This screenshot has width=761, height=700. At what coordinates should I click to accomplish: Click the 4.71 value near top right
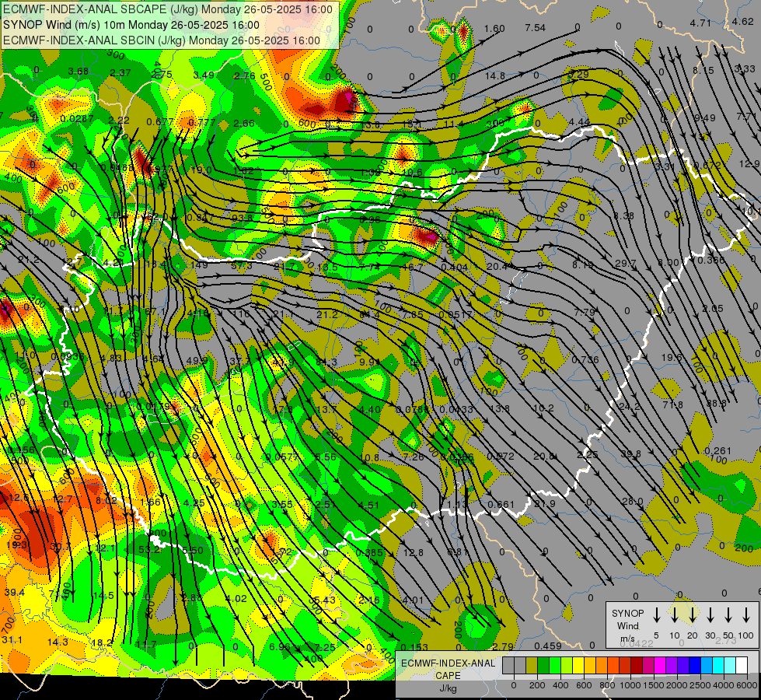[x=700, y=23]
